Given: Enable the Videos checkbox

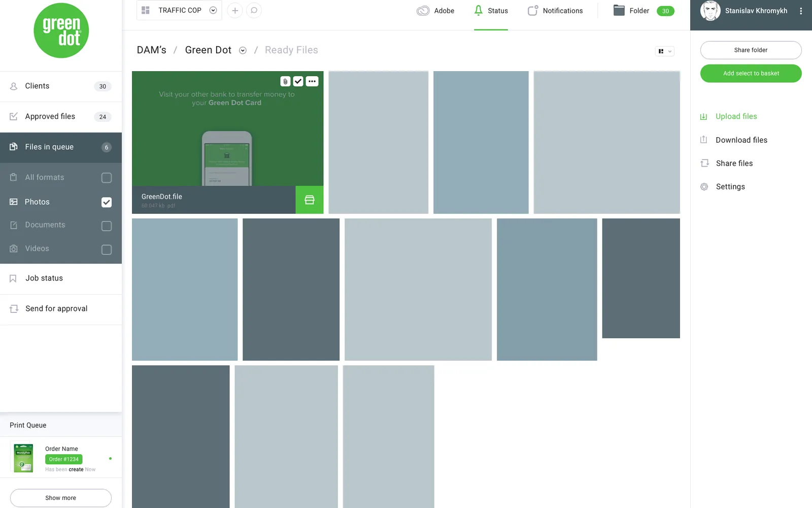Looking at the screenshot, I should (x=107, y=250).
